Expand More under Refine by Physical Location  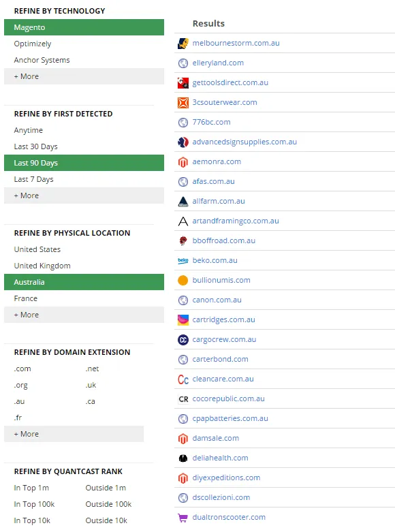[84, 315]
